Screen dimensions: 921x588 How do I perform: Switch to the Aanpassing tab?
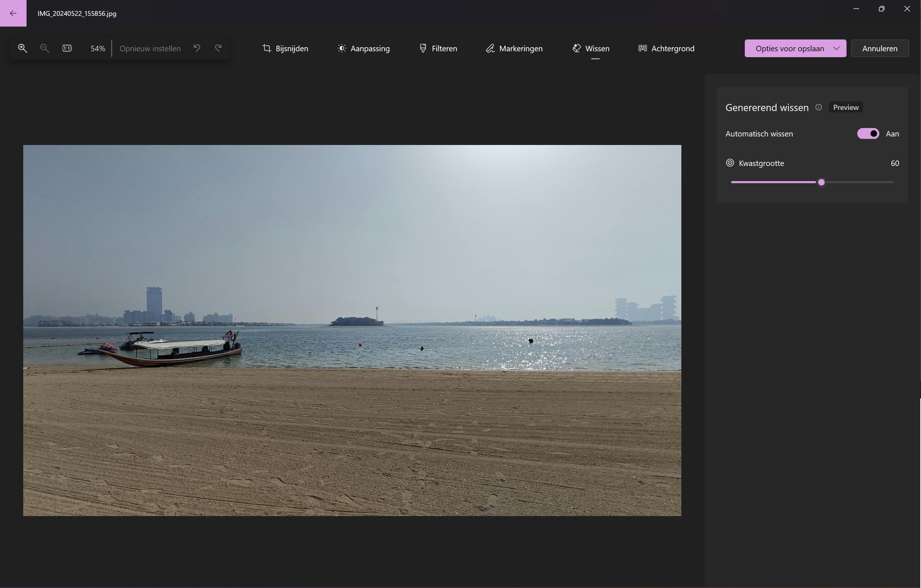[x=364, y=49]
